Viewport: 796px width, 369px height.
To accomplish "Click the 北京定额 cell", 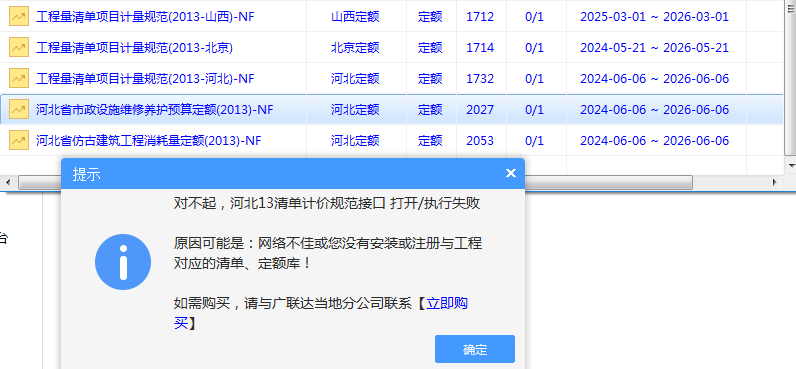I will pyautogui.click(x=355, y=48).
